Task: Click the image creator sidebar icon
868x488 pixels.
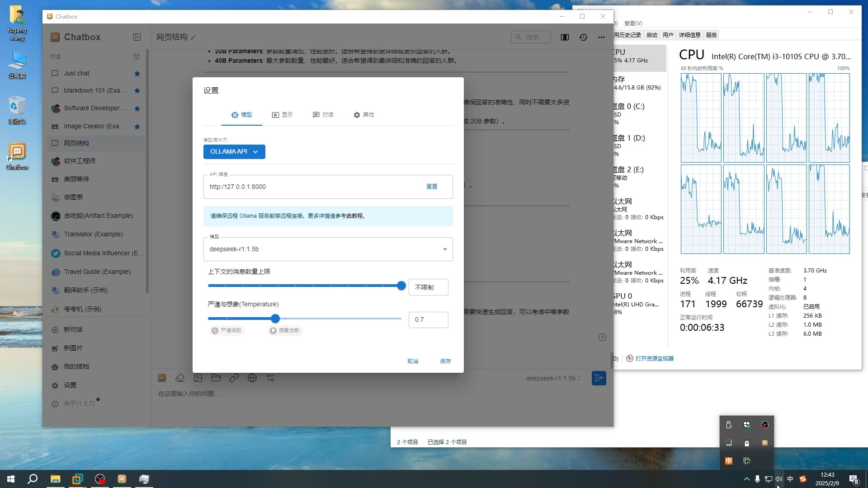Action: 56,127
